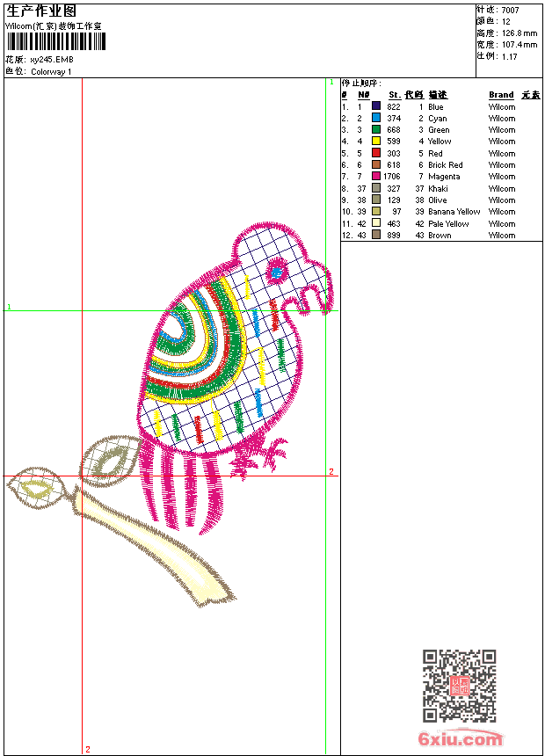Screen dimensions: 545x756
Task: Click stitch count 668 for Green
Action: [394, 130]
